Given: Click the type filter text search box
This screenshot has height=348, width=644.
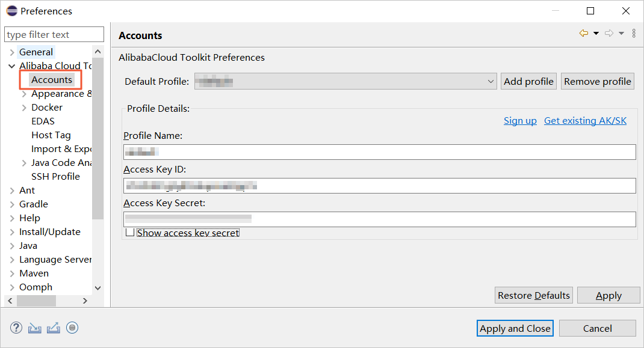Looking at the screenshot, I should pos(54,34).
